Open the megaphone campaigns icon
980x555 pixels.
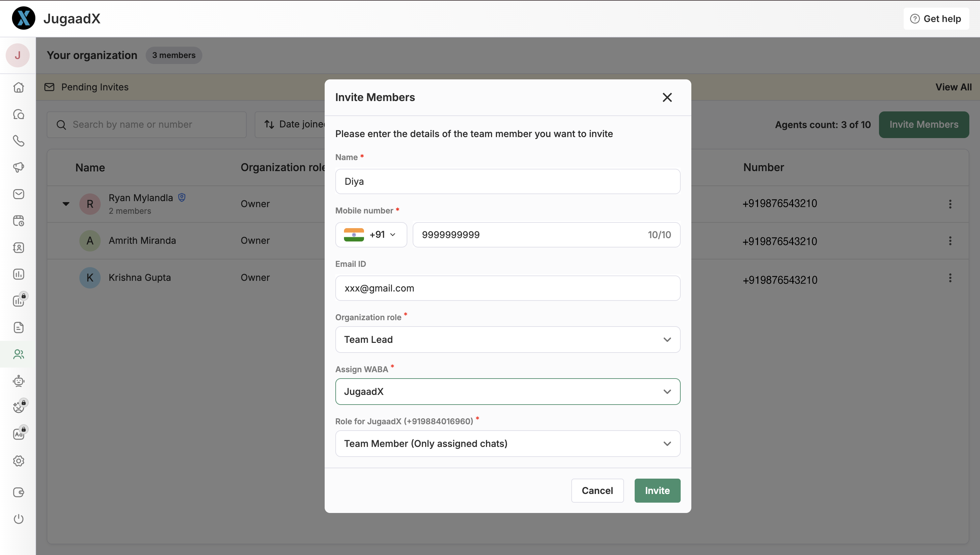pos(18,167)
